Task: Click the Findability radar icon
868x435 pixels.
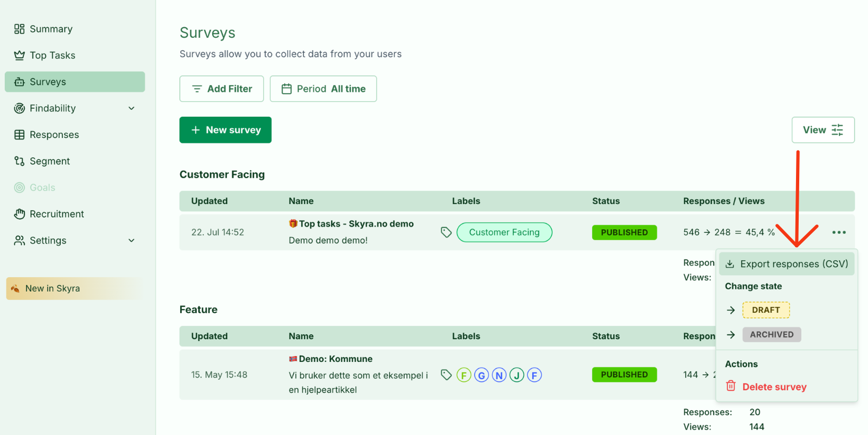Action: coord(19,108)
